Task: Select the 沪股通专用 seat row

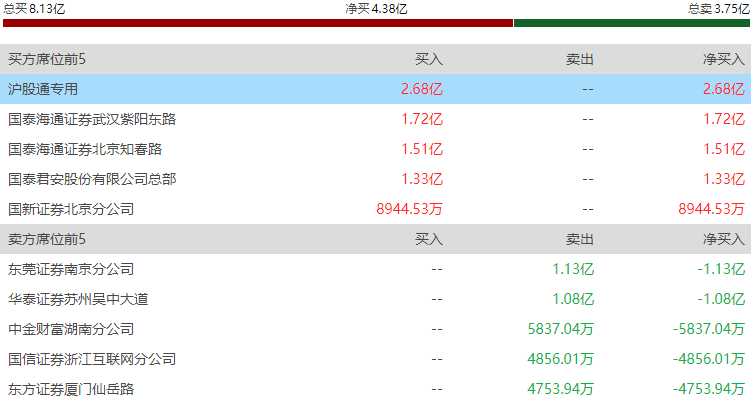Action: click(x=376, y=89)
